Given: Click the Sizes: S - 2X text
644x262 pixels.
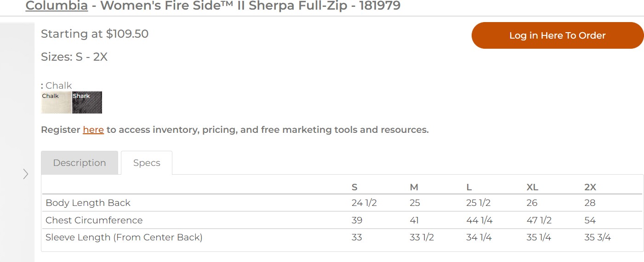Looking at the screenshot, I should point(74,57).
